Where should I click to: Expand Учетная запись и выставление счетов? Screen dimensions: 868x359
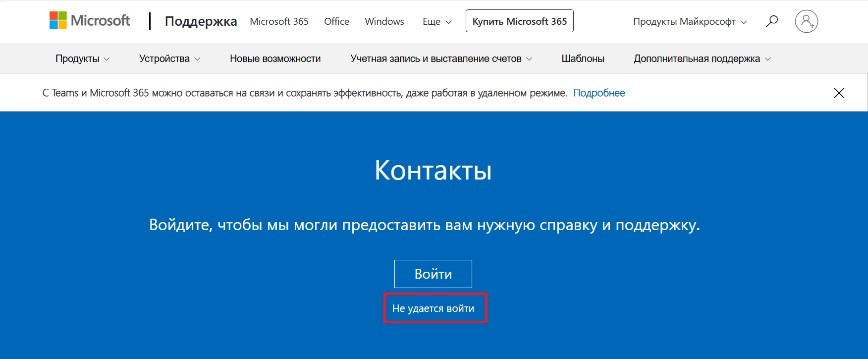[x=441, y=59]
